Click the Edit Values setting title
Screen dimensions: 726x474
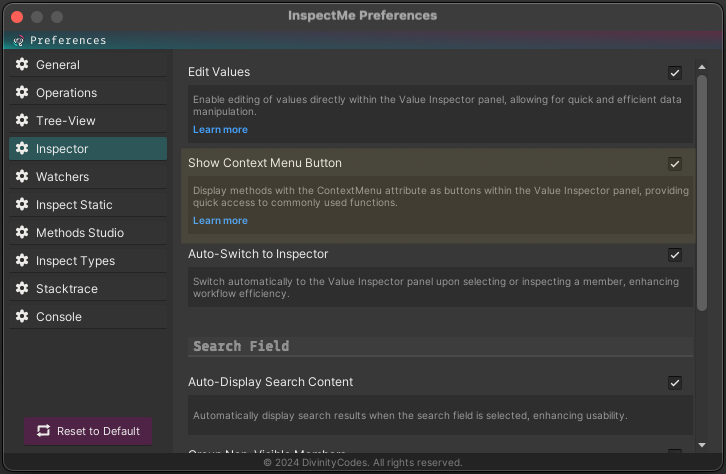pyautogui.click(x=219, y=72)
